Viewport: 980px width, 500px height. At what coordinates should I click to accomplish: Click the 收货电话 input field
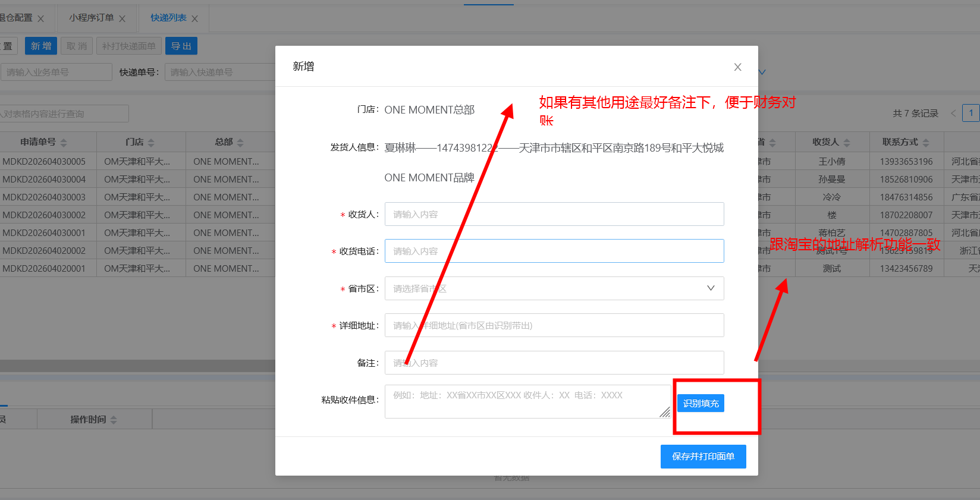pos(554,251)
